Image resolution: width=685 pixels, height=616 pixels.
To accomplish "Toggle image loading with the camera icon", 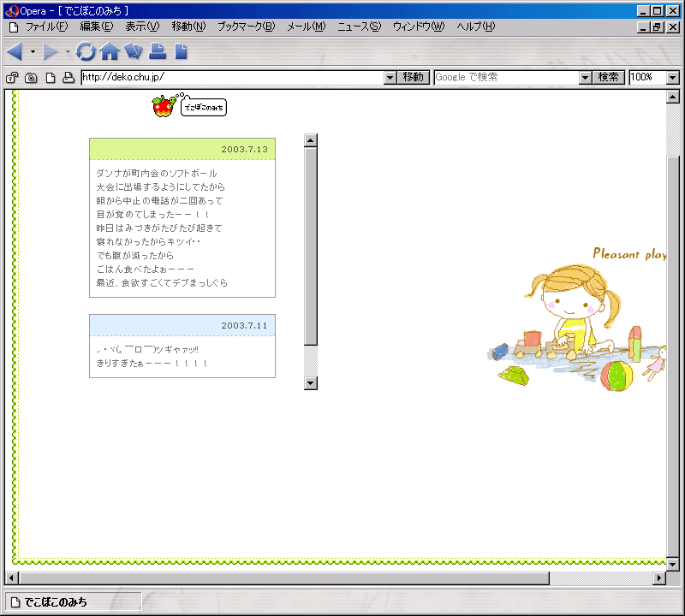I will click(x=31, y=78).
